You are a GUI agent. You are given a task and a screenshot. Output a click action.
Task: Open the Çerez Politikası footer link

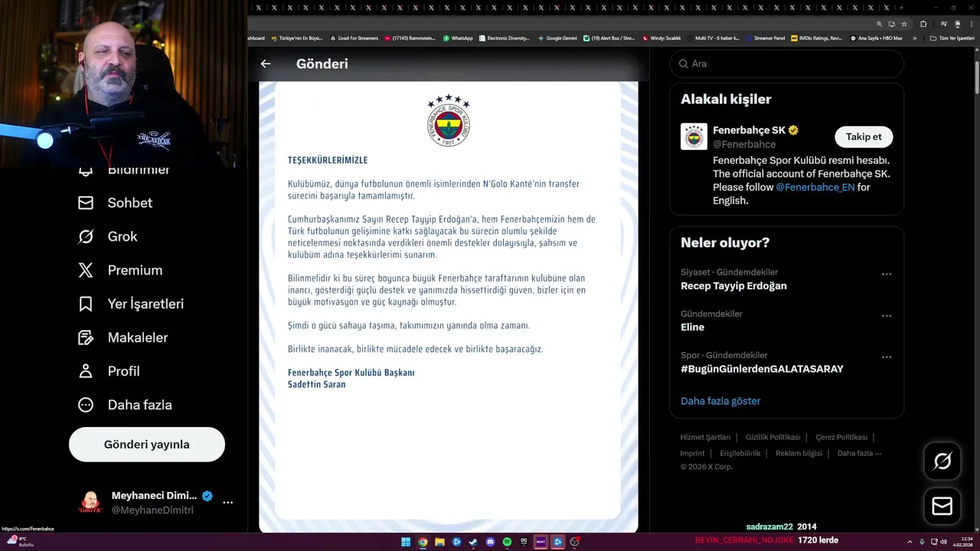(841, 438)
